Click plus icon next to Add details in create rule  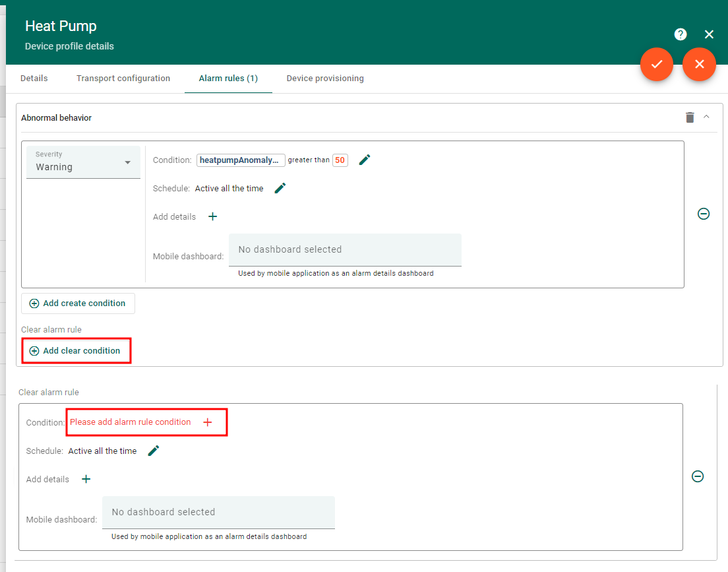pos(212,216)
